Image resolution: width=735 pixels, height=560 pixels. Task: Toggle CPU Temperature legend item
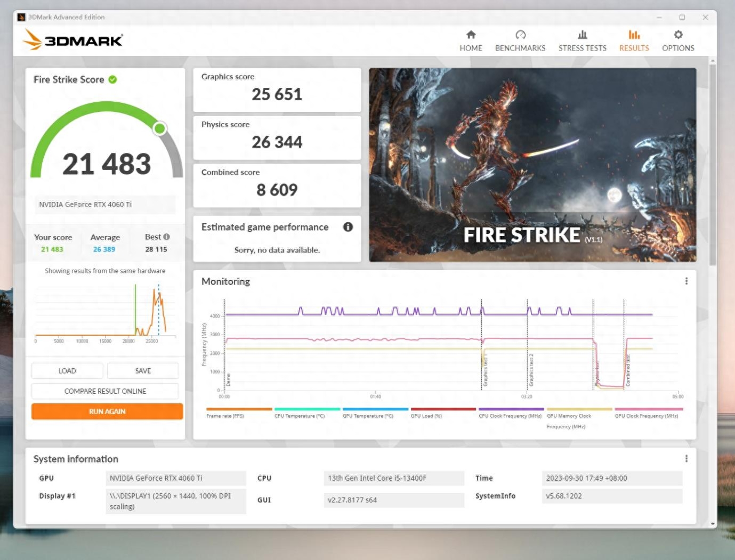[x=307, y=413]
